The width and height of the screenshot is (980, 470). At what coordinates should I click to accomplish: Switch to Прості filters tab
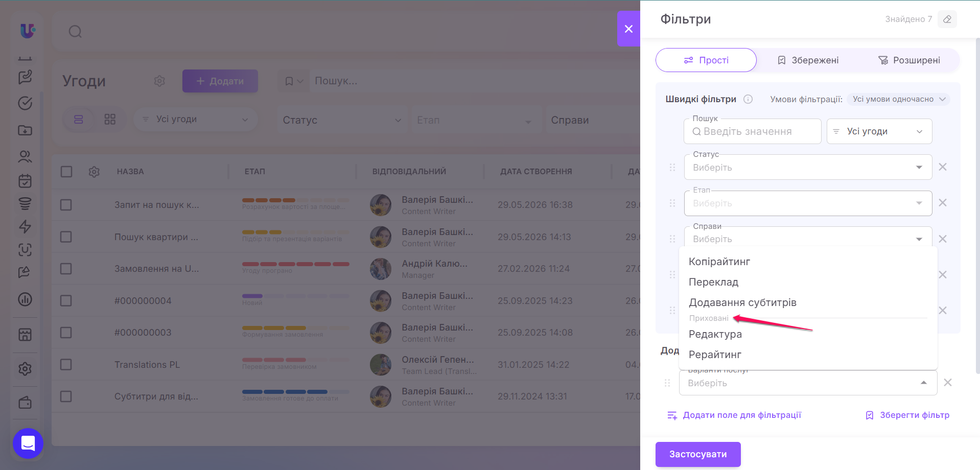click(x=706, y=60)
